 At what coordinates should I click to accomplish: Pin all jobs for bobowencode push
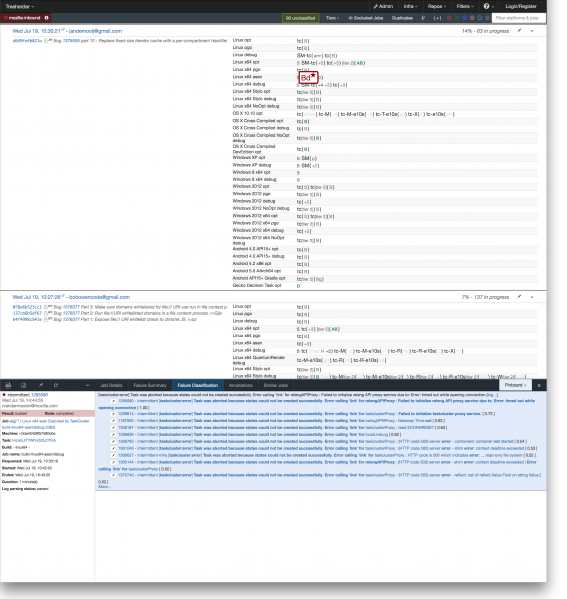click(x=519, y=297)
